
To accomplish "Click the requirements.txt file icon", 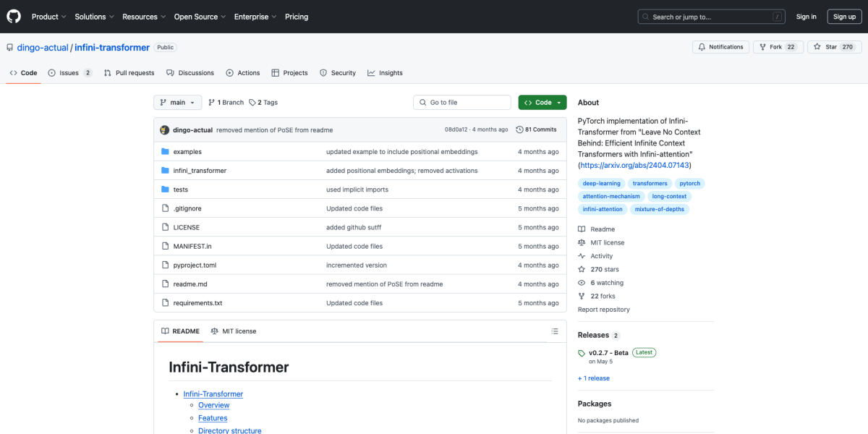I will pos(165,302).
